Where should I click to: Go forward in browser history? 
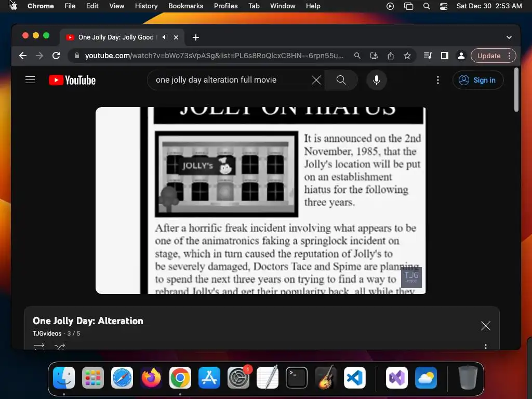point(39,56)
